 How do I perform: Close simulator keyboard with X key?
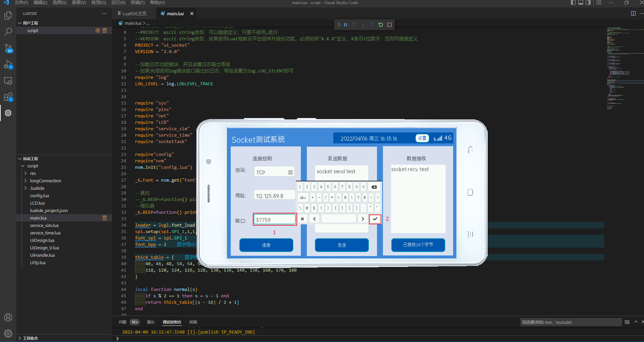303,219
